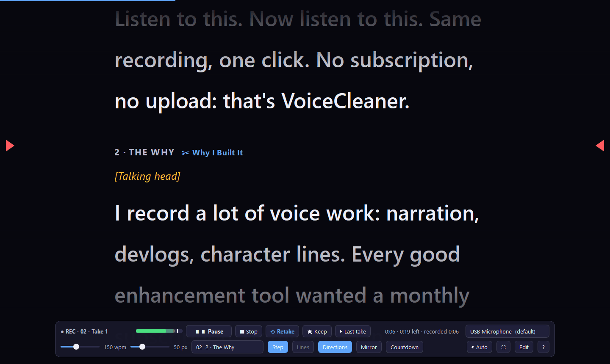The image size is (610, 364).
Task: Adjust the font size px slider
Action: click(x=150, y=347)
